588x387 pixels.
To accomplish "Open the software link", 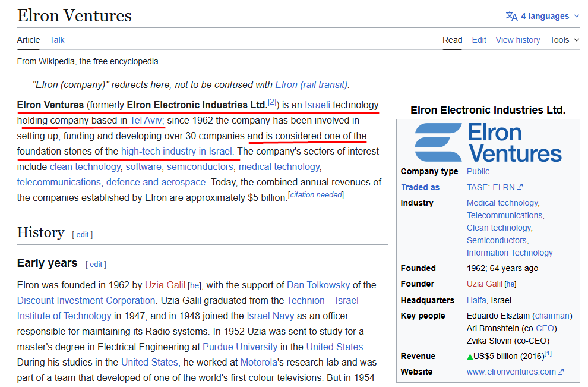I will pyautogui.click(x=144, y=166).
